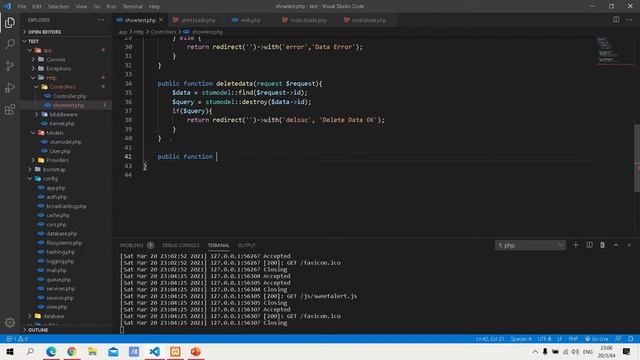Click PHP language mode in status bar
Image resolution: width=640 pixels, height=360 pixels.
pyautogui.click(x=573, y=339)
